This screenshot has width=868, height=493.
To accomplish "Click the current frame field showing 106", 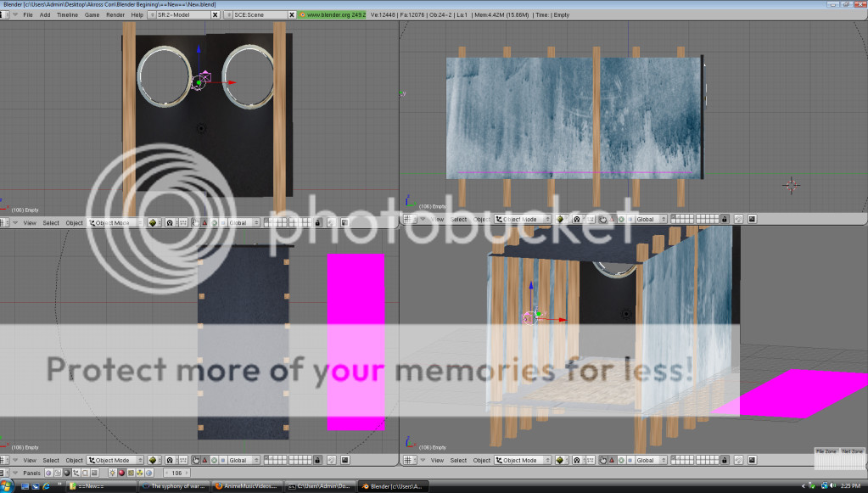I will 176,473.
